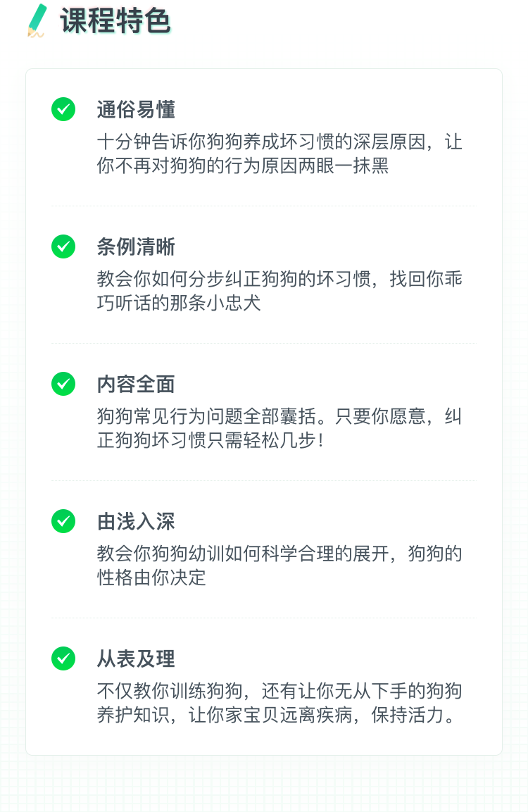
Task: Click the description starting with 十分钟告诉你
Action: click(x=279, y=154)
